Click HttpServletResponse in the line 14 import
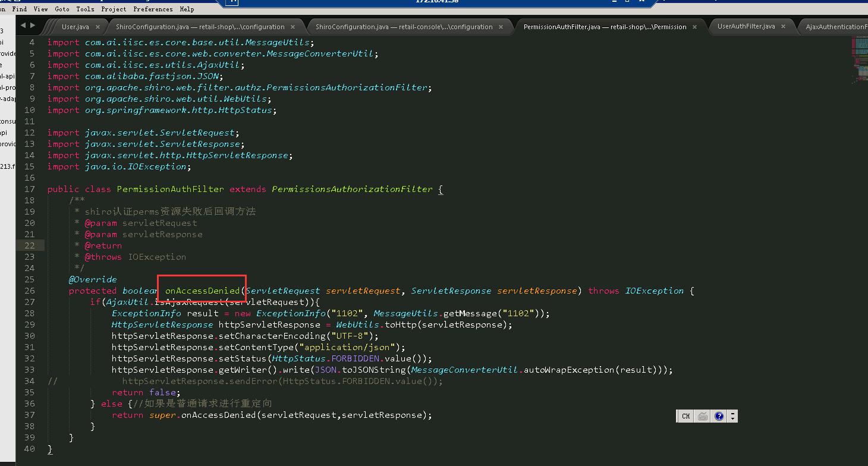Viewport: 868px width, 466px height. coord(237,155)
